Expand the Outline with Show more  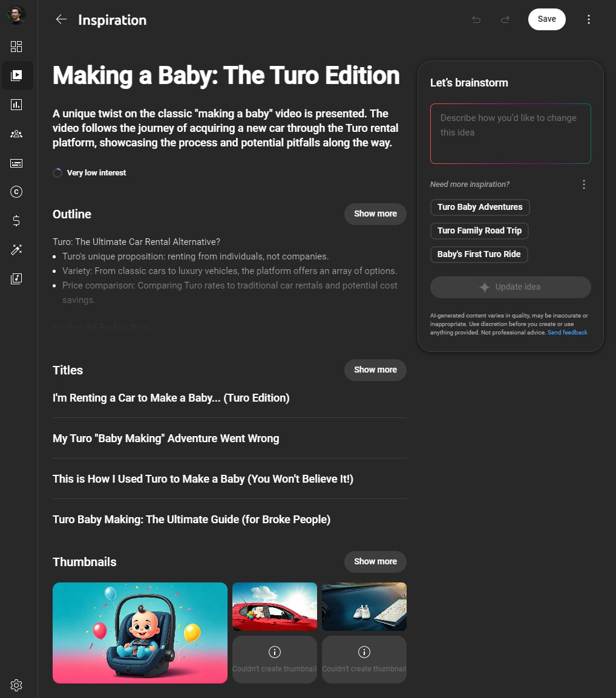[375, 214]
